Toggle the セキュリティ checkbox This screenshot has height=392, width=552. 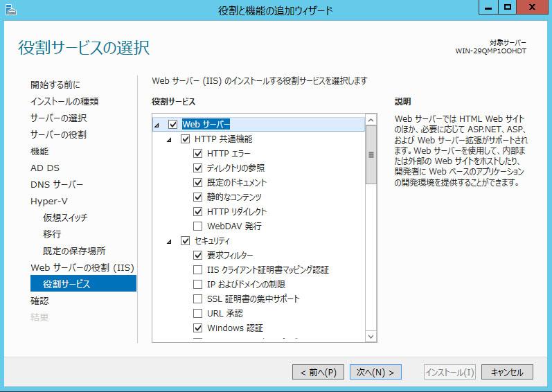(185, 241)
